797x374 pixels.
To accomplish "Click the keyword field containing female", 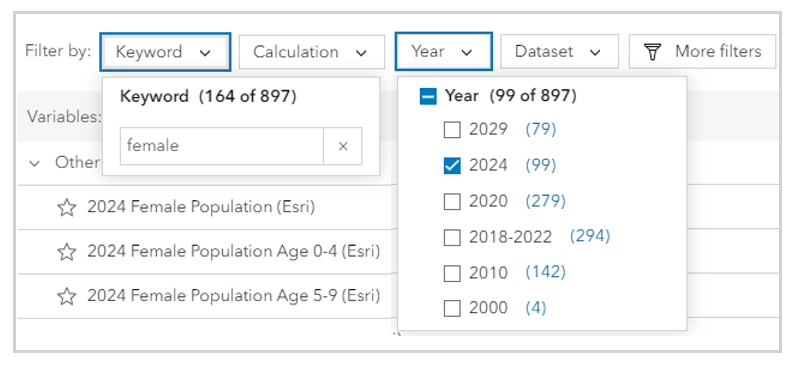I will point(222,146).
